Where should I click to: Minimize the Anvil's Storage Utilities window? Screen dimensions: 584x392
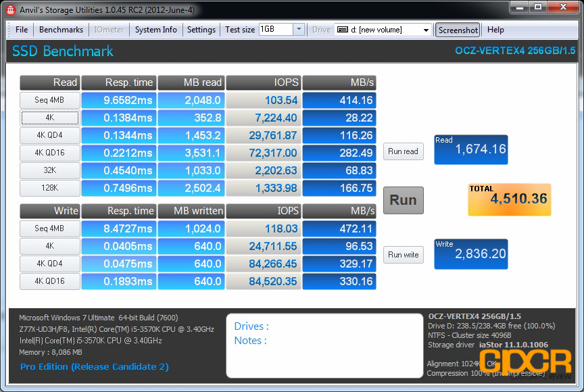(520, 7)
